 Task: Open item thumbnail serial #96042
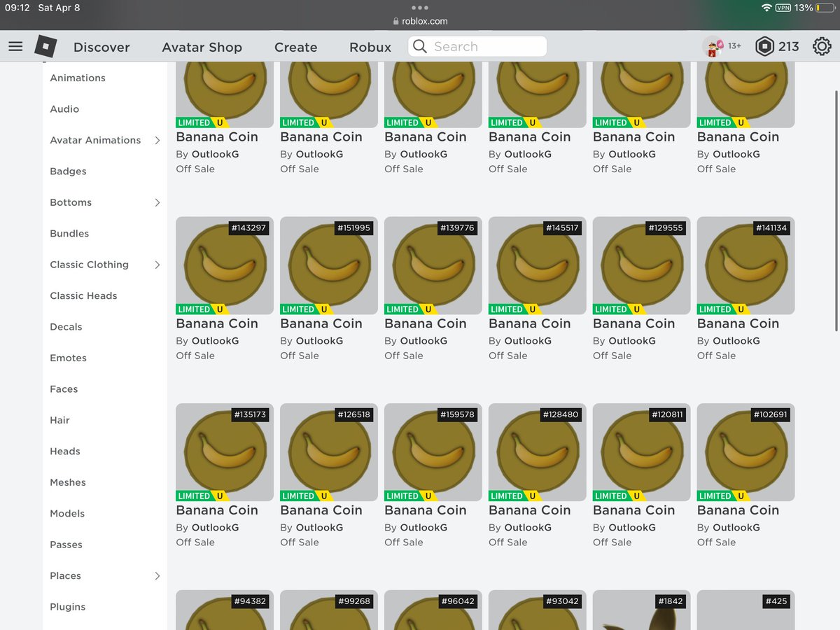point(433,610)
